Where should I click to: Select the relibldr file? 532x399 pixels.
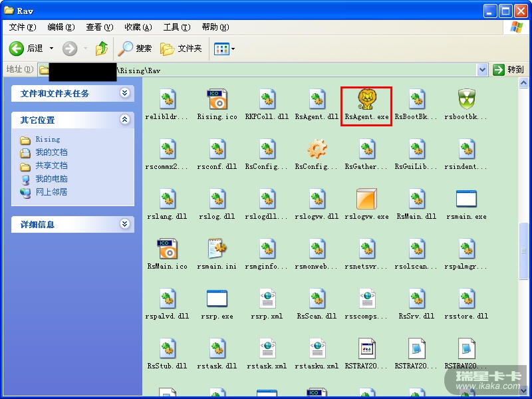(x=168, y=105)
